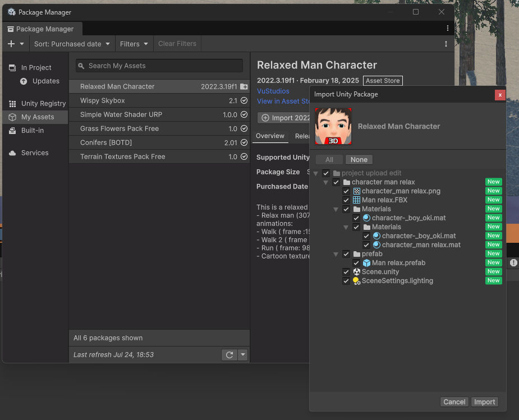Image resolution: width=519 pixels, height=420 pixels.
Task: Switch to the Overview tab
Action: tap(270, 136)
